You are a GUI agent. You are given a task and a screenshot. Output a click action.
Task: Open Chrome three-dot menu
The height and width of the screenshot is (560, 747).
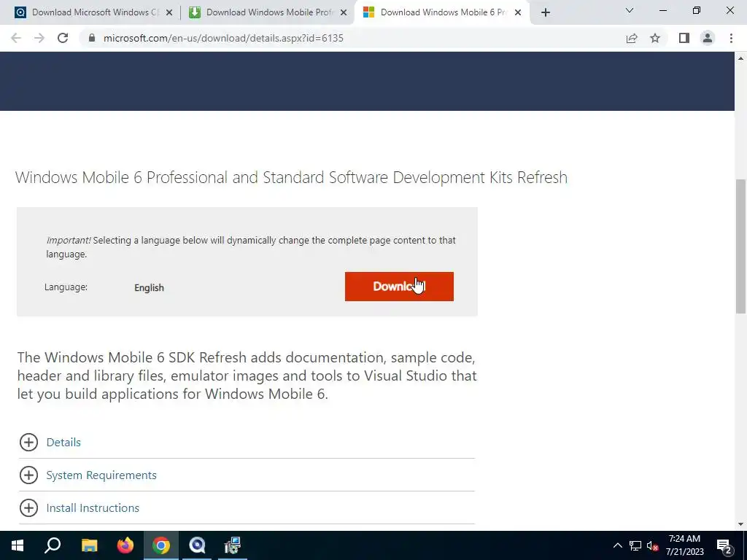(x=731, y=38)
